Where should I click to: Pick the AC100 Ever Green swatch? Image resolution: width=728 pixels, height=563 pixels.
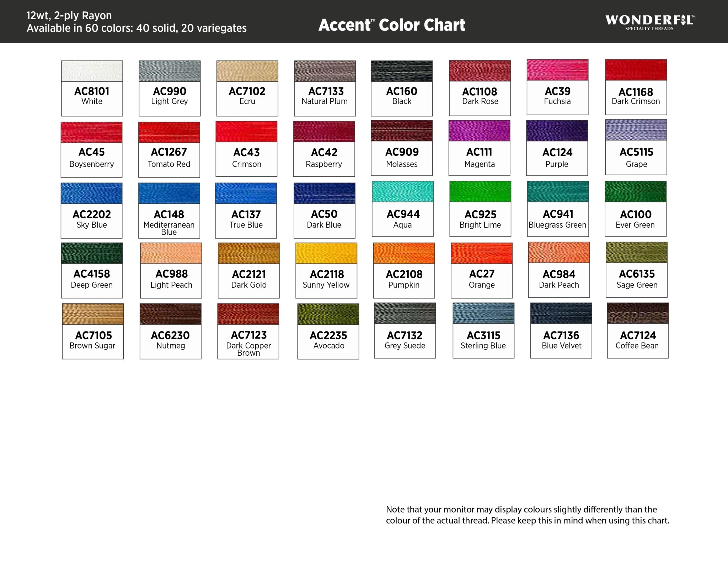tap(636, 209)
